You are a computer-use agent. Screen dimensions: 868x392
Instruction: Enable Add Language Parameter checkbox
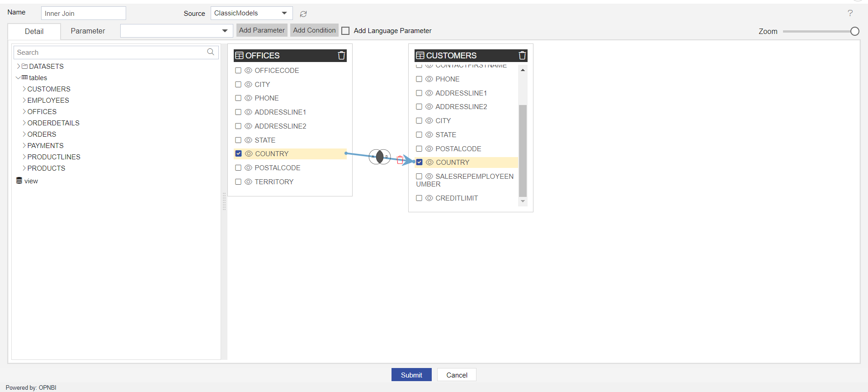point(345,31)
